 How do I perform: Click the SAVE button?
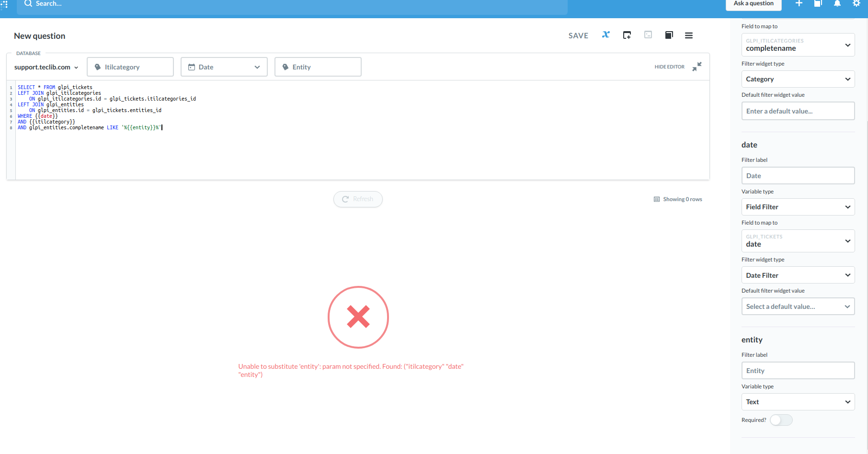point(578,35)
